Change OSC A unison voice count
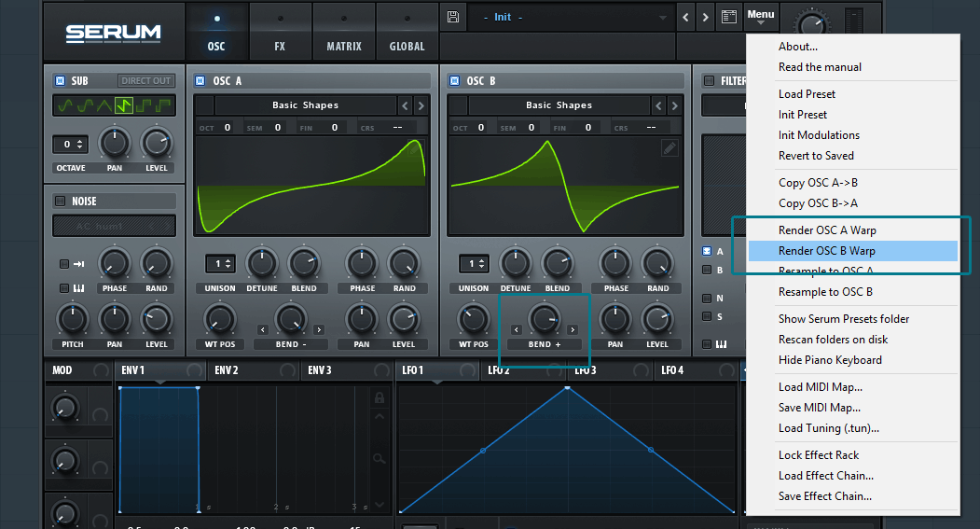This screenshot has width=980, height=529. click(x=220, y=264)
